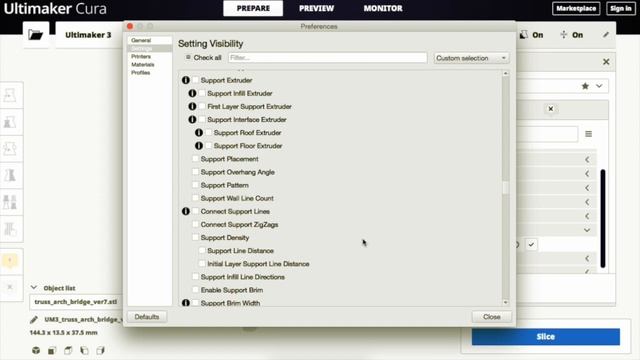Select the Per Model Settings tool

pyautogui.click(x=10, y=202)
